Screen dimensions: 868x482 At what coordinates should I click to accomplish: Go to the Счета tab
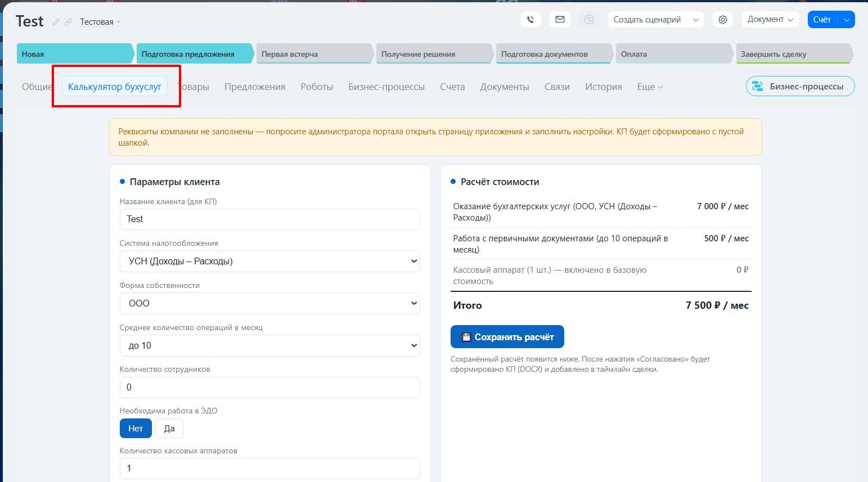tap(452, 87)
